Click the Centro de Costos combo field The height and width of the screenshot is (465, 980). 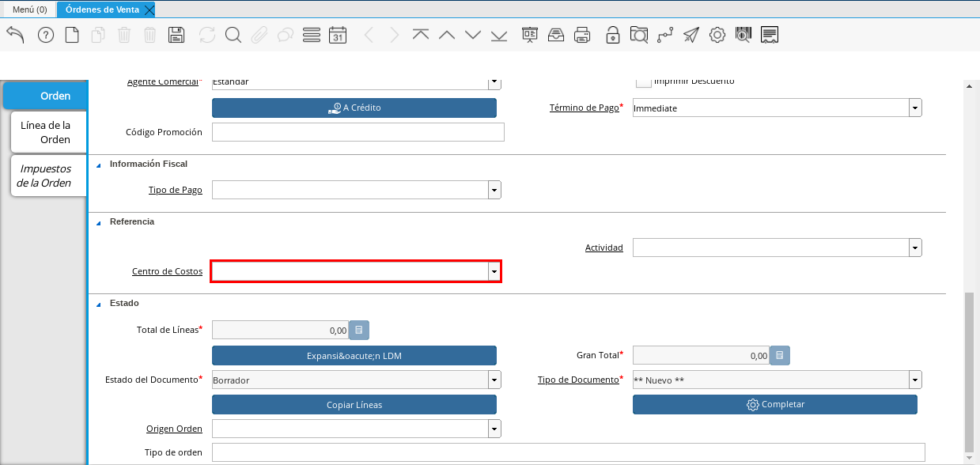(356, 272)
